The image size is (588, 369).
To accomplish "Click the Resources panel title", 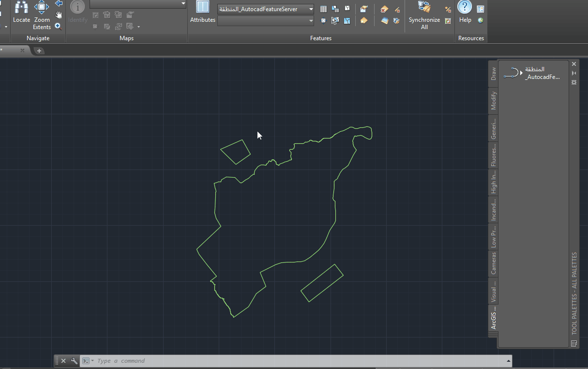I will point(471,38).
